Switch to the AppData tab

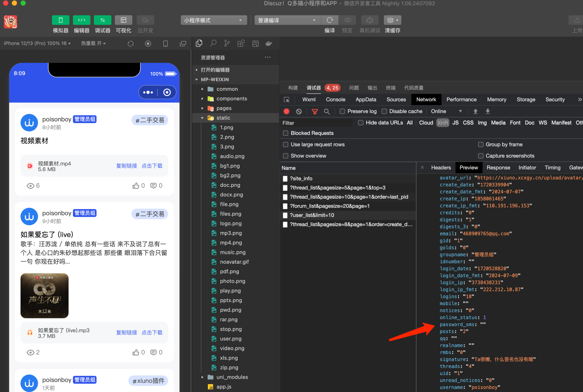pos(366,100)
